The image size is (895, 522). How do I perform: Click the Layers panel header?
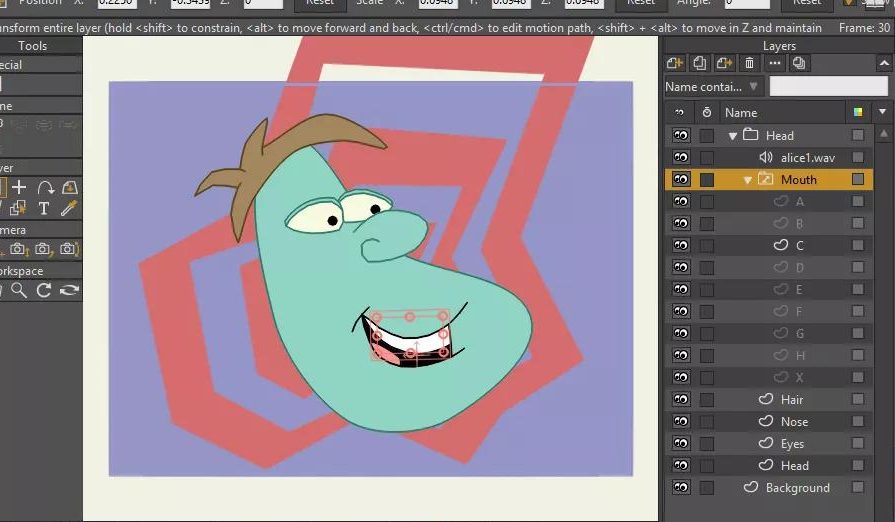[779, 46]
